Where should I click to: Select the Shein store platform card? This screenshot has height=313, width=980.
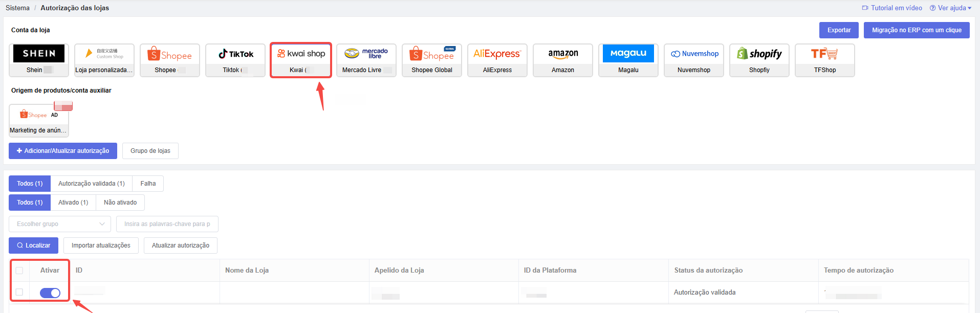39,60
